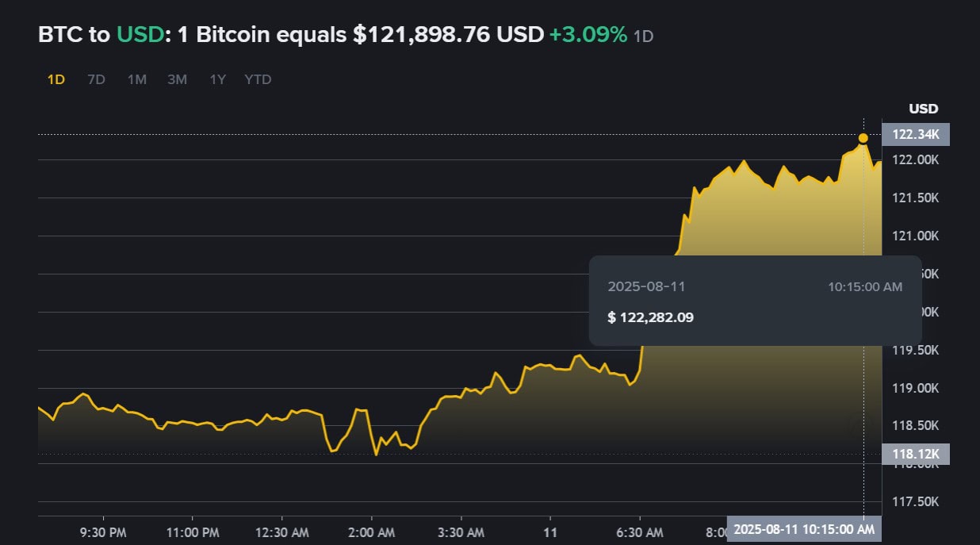This screenshot has height=545, width=980.
Task: Open the 3M price history tab
Action: [177, 79]
